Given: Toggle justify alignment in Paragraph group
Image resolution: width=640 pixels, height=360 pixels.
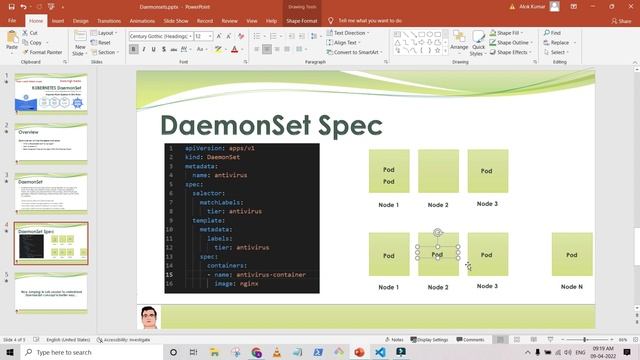Looking at the screenshot, I should pyautogui.click(x=287, y=49).
